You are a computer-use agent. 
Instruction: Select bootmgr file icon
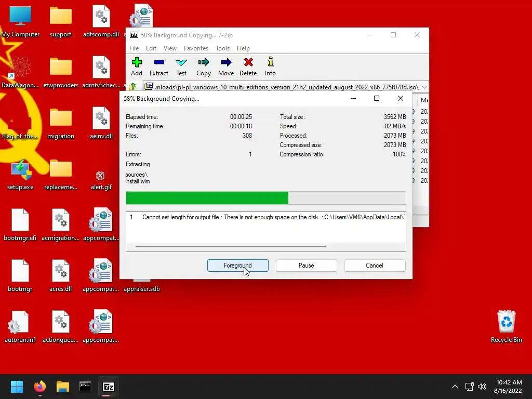click(20, 275)
